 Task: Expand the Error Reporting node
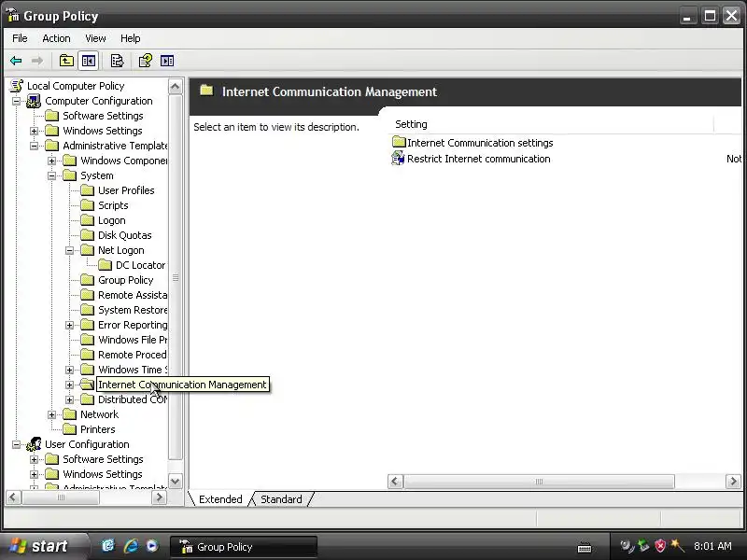pyautogui.click(x=69, y=325)
